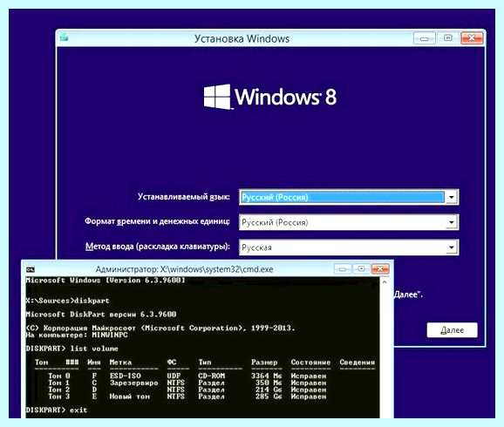Image resolution: width=504 pixels, height=427 pixels.
Task: Maximize the Установка Windows window
Action: [x=447, y=38]
